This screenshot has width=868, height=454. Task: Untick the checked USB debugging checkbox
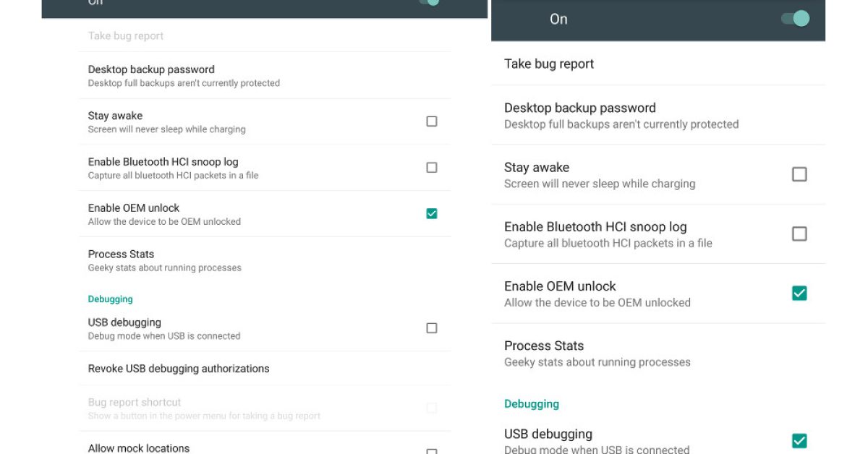799,440
